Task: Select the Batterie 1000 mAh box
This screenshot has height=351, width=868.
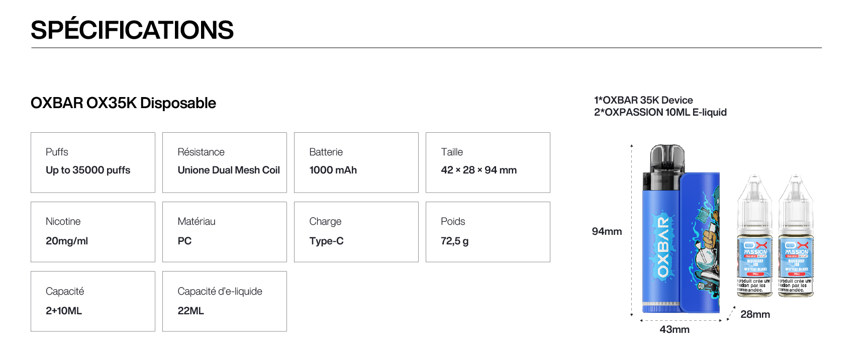Action: [356, 162]
